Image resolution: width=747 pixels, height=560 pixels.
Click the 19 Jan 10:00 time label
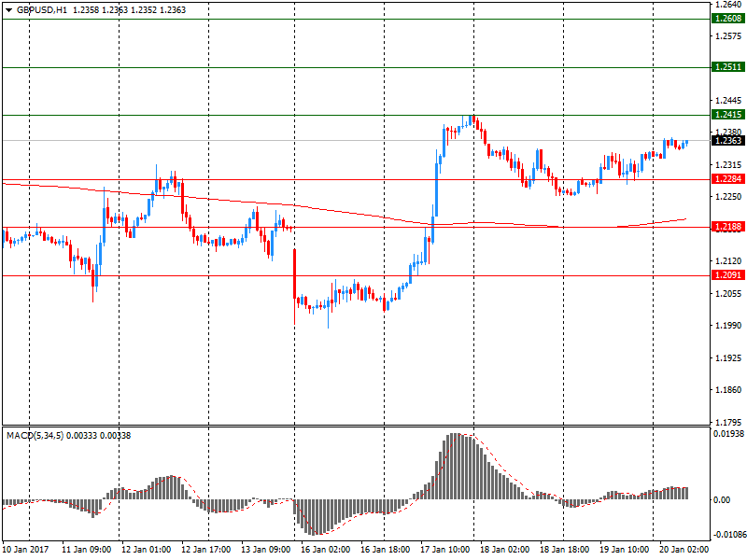[624, 550]
